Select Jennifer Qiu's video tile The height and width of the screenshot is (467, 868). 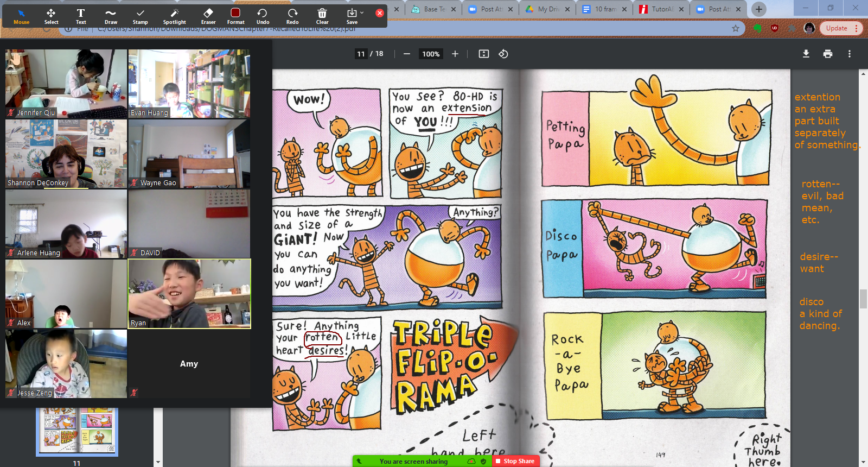[66, 84]
